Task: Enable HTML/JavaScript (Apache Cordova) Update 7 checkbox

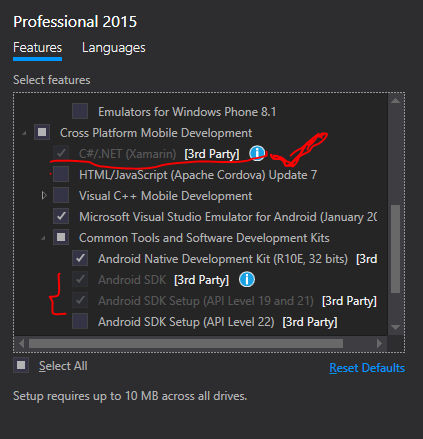Action: [61, 174]
